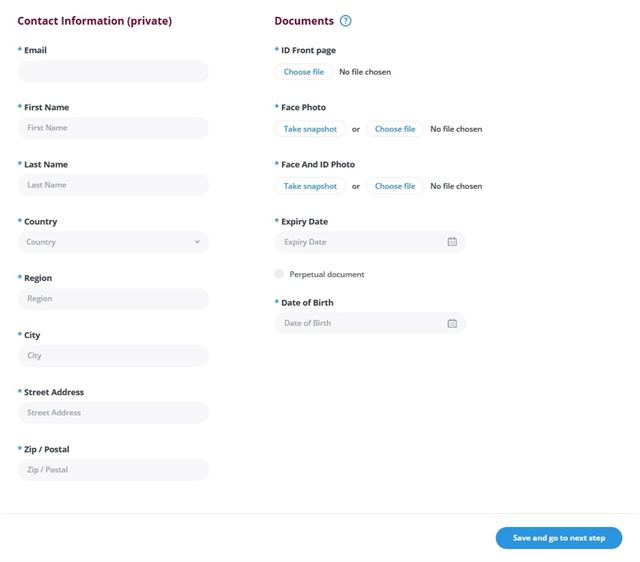This screenshot has width=640, height=562.
Task: Focus the Email input field
Action: coord(113,71)
